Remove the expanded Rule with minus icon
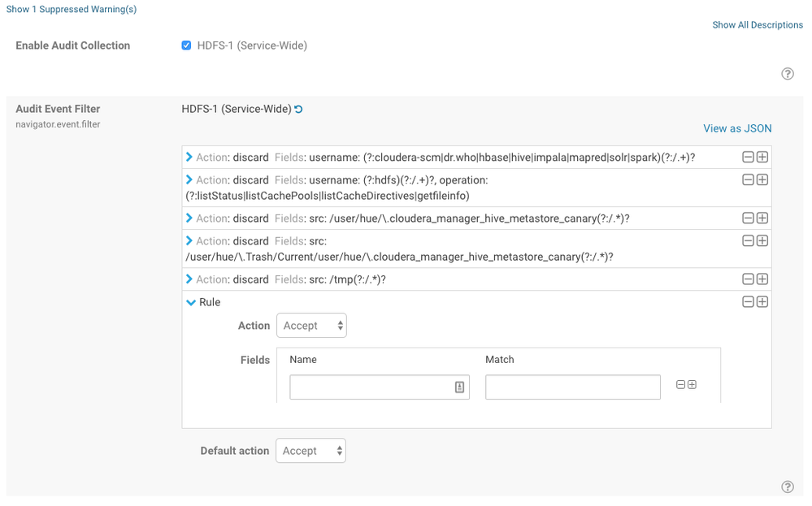The image size is (812, 506). (x=748, y=302)
